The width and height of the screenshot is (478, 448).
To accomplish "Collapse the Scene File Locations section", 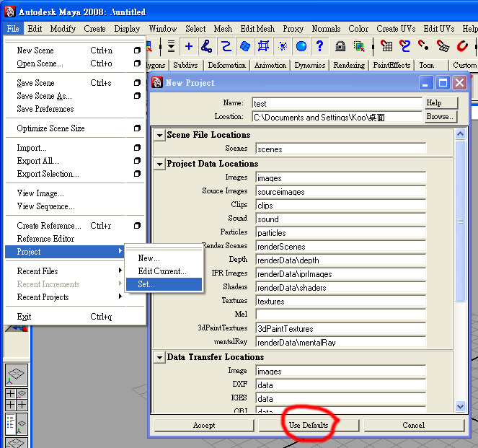I will pyautogui.click(x=159, y=135).
